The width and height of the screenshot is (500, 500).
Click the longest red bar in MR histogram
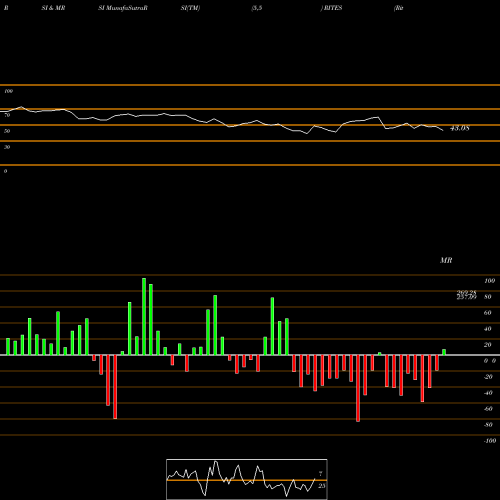[x=358, y=388]
